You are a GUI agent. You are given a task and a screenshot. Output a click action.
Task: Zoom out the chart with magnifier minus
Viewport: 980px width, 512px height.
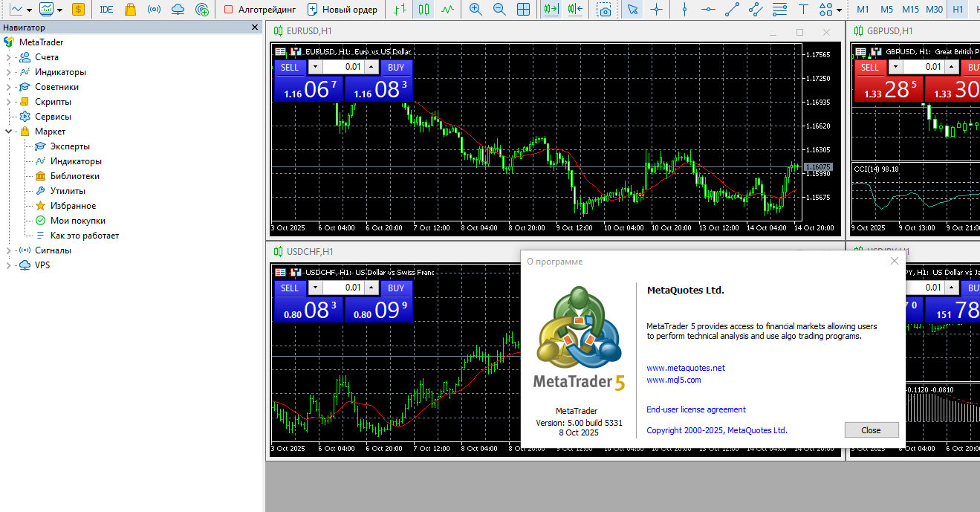pos(499,10)
